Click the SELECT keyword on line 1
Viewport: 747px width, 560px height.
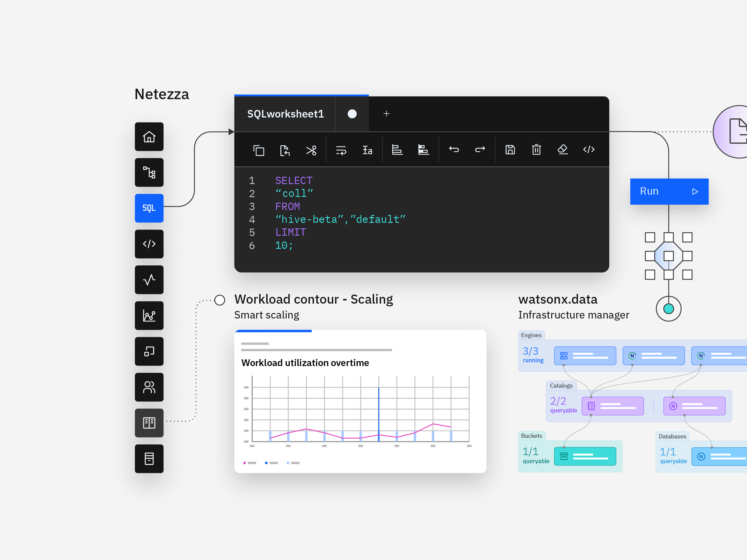pyautogui.click(x=294, y=181)
